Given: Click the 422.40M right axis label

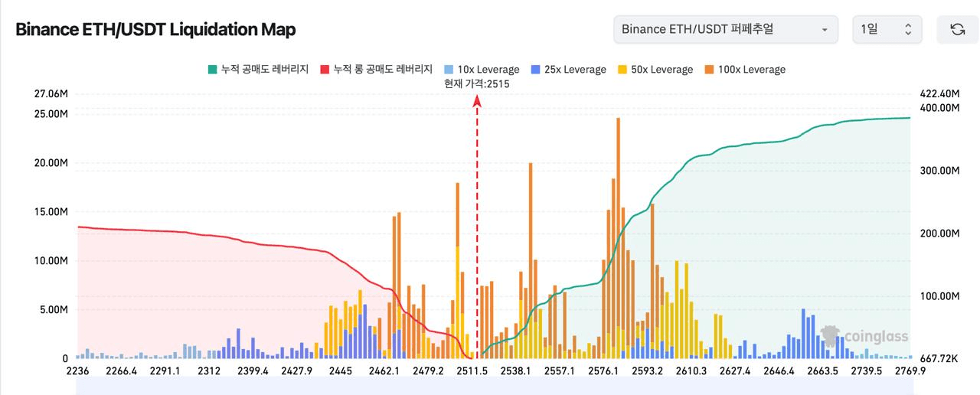Looking at the screenshot, I should point(939,93).
